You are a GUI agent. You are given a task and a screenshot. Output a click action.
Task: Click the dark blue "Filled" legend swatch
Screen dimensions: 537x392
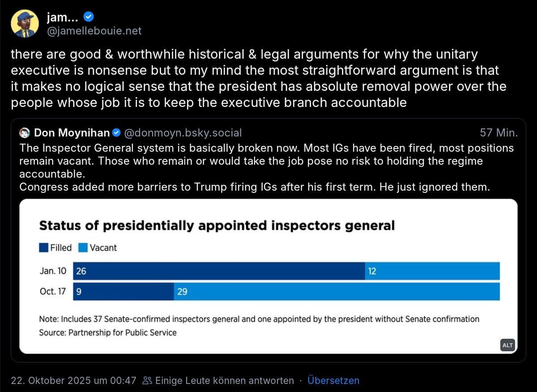point(44,247)
